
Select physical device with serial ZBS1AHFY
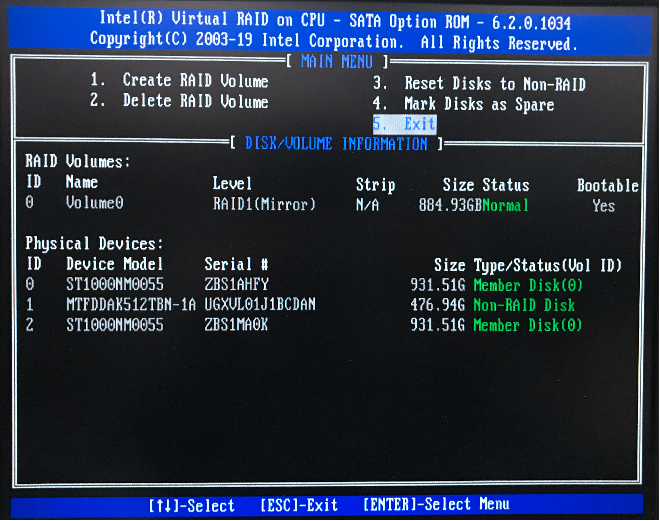click(x=237, y=285)
